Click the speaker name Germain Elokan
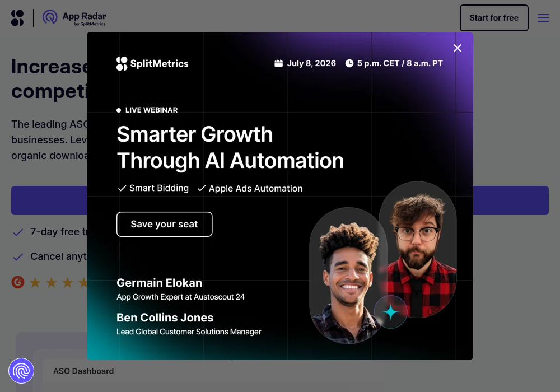The height and width of the screenshot is (392, 560). (159, 283)
